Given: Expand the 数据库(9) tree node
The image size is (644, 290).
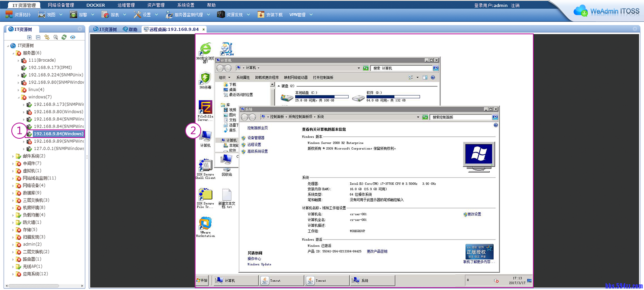Looking at the screenshot, I should (x=13, y=193).
